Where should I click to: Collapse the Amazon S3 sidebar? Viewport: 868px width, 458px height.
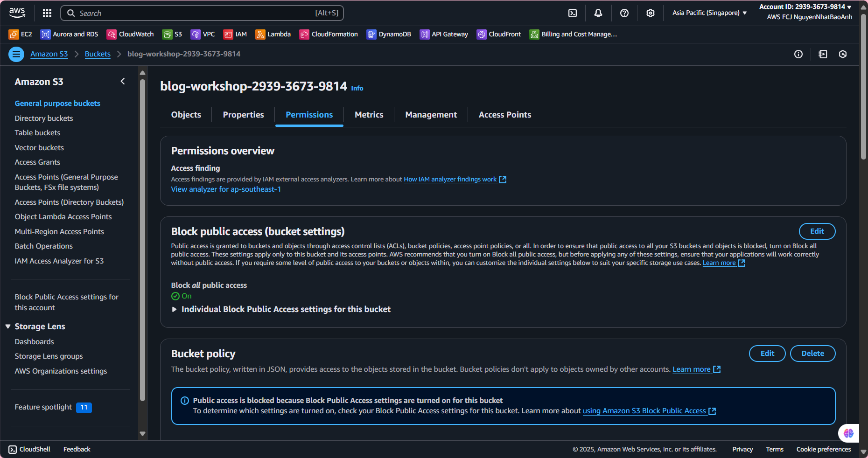pyautogui.click(x=123, y=81)
